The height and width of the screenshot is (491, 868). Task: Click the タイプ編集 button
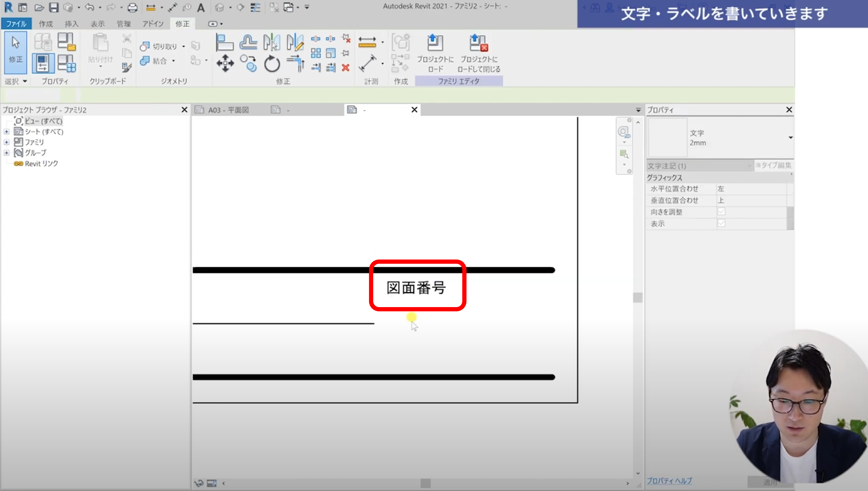click(x=774, y=165)
